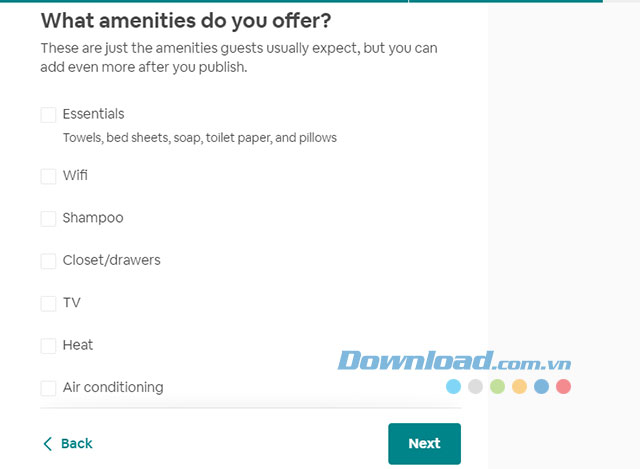Click the light blue watermark dot
The height and width of the screenshot is (469, 640).
pos(454,386)
